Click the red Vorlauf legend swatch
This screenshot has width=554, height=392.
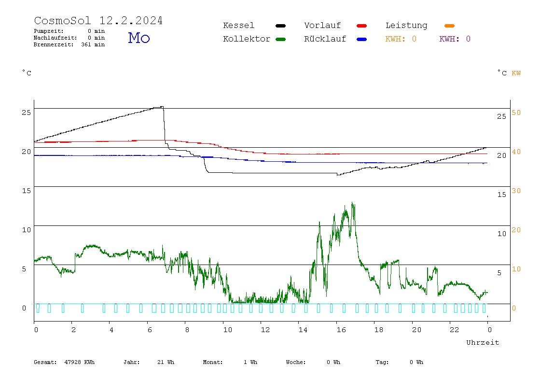point(362,26)
